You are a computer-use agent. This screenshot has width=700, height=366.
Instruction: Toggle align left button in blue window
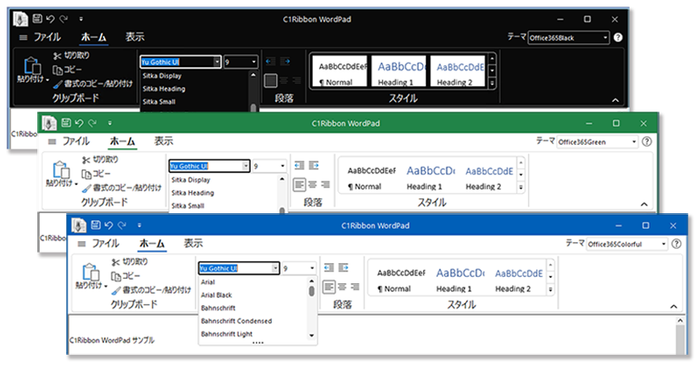point(329,287)
